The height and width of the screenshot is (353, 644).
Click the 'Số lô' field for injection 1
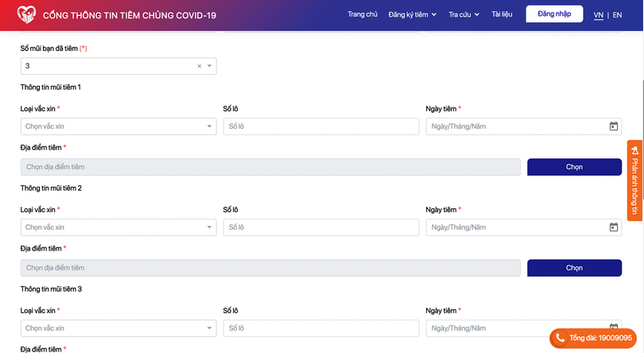[x=320, y=126]
